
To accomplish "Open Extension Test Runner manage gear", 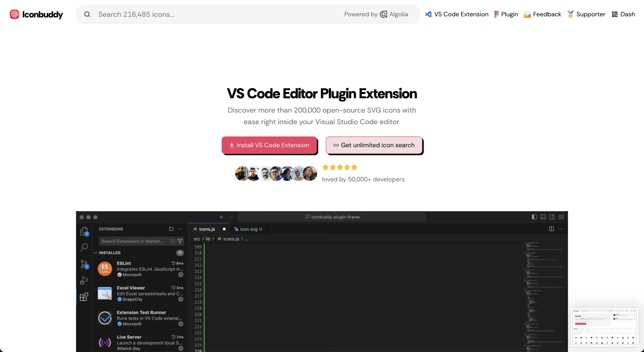I will tap(181, 324).
